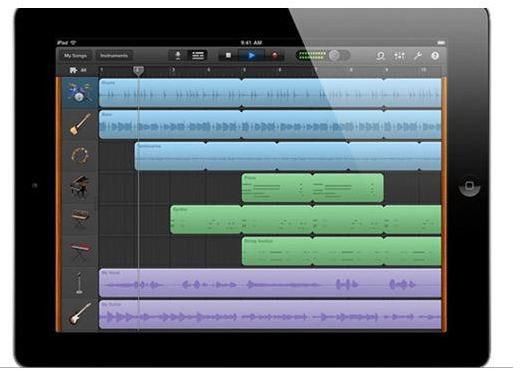523x378 pixels.
Task: Select the playhead marker on the ruler
Action: tap(138, 71)
